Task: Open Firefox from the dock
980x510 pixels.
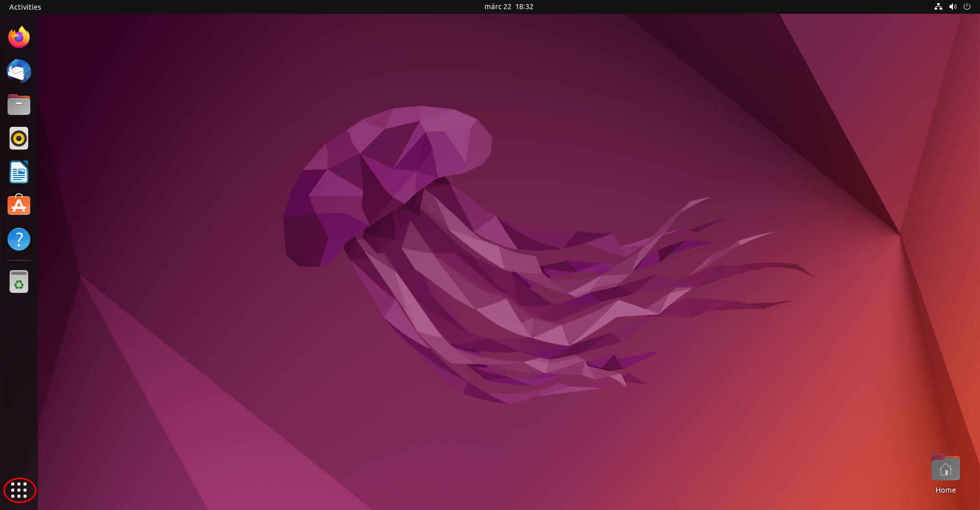Action: tap(19, 37)
